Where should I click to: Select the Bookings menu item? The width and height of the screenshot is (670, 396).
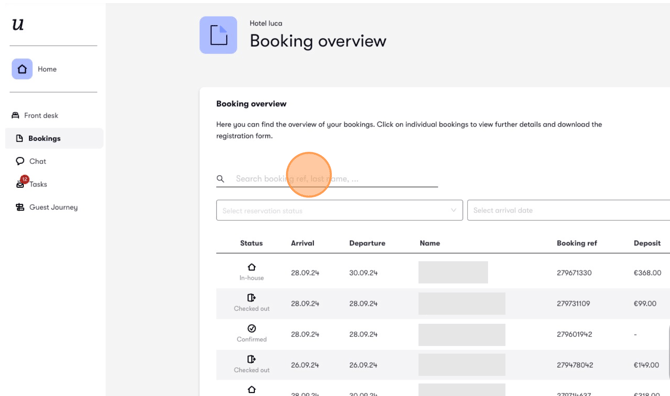tap(54, 138)
